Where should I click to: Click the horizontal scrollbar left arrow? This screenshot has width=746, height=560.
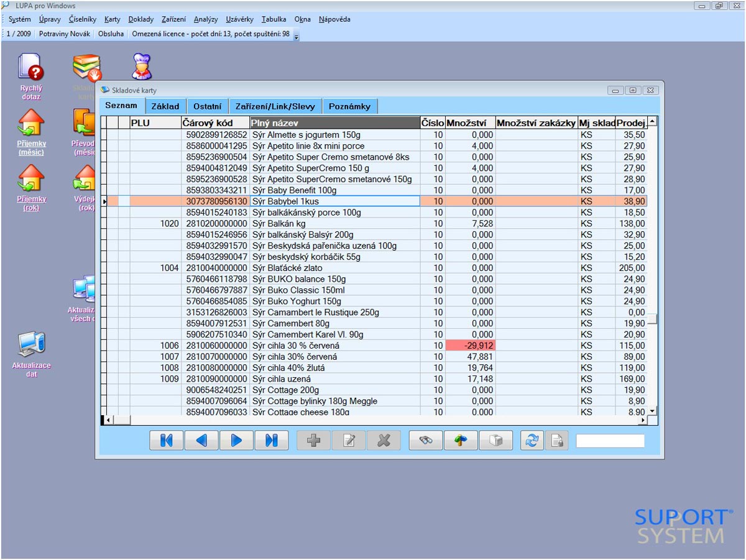(x=108, y=421)
